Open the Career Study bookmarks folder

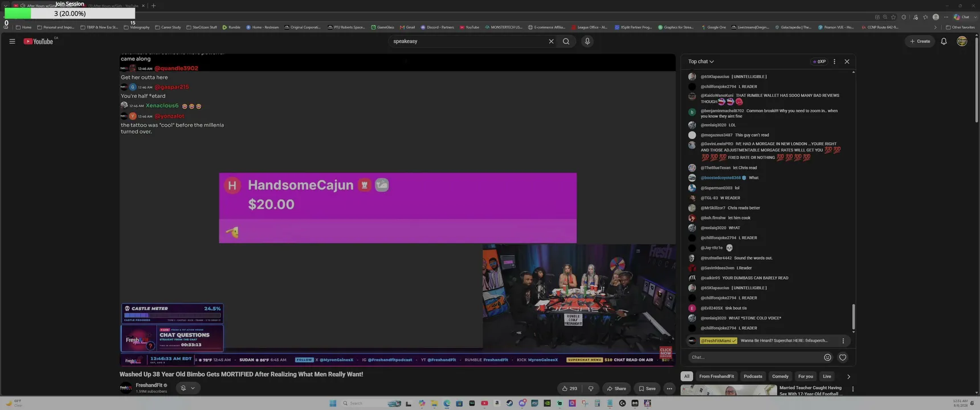tap(168, 27)
